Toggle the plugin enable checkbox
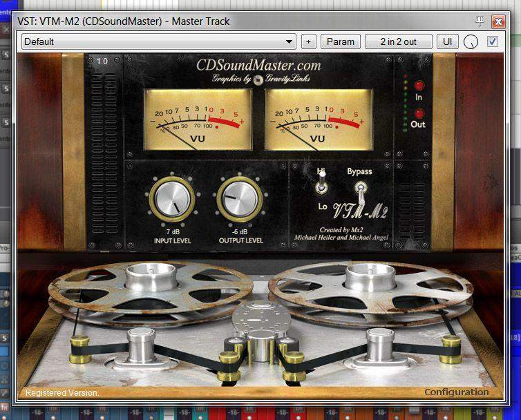This screenshot has height=420, width=521. point(493,41)
